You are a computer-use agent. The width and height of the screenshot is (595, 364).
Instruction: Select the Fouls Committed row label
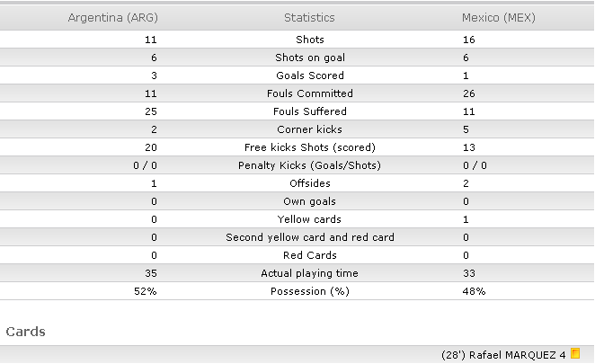(310, 93)
